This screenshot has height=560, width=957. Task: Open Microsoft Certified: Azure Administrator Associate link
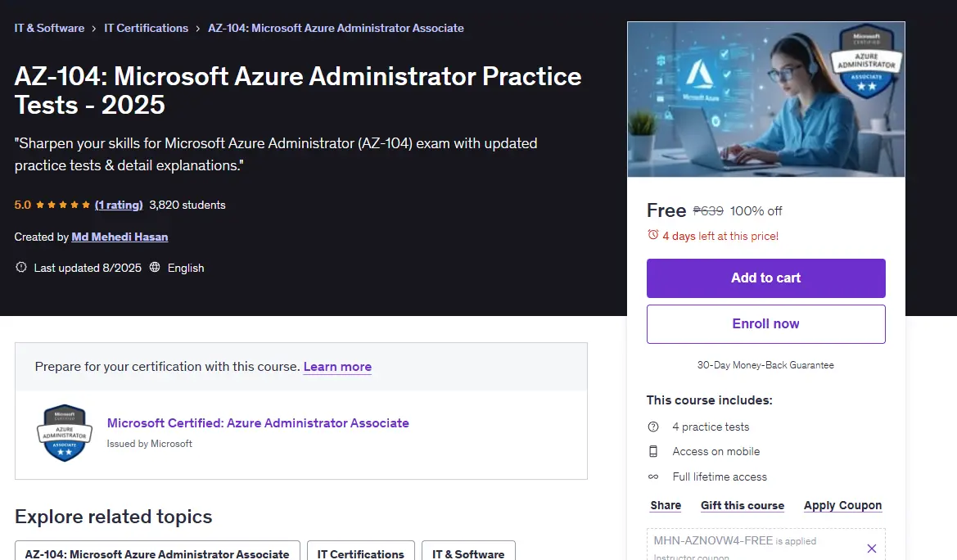coord(258,423)
